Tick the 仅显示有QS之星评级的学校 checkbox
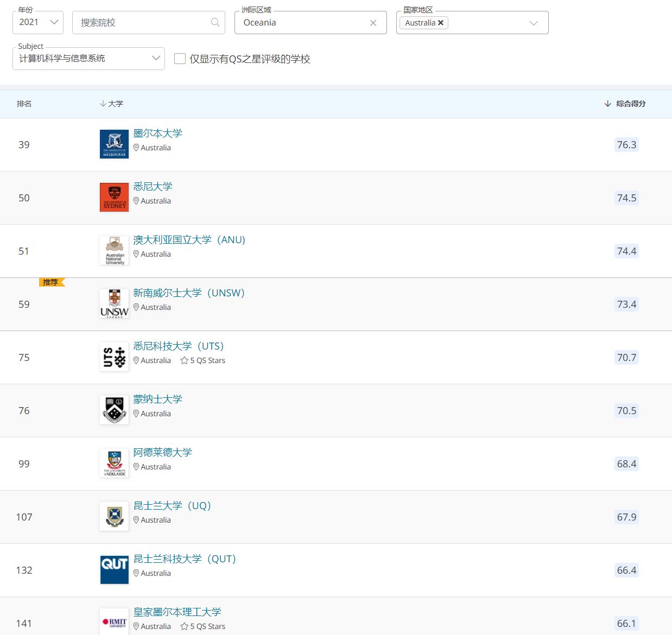 pyautogui.click(x=180, y=59)
